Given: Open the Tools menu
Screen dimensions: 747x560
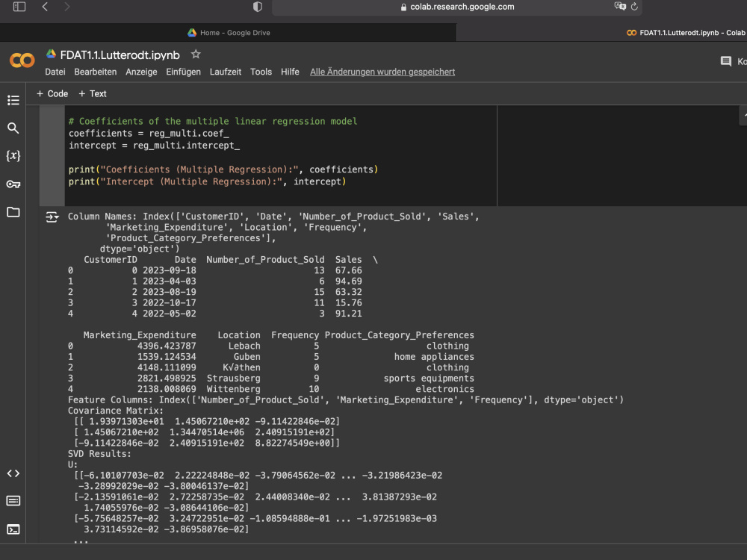Looking at the screenshot, I should pos(261,72).
